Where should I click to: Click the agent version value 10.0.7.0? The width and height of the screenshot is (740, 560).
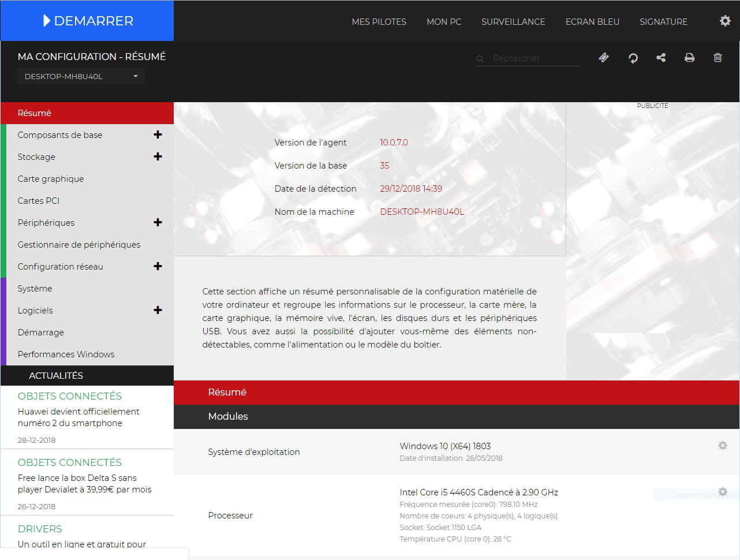click(x=394, y=143)
